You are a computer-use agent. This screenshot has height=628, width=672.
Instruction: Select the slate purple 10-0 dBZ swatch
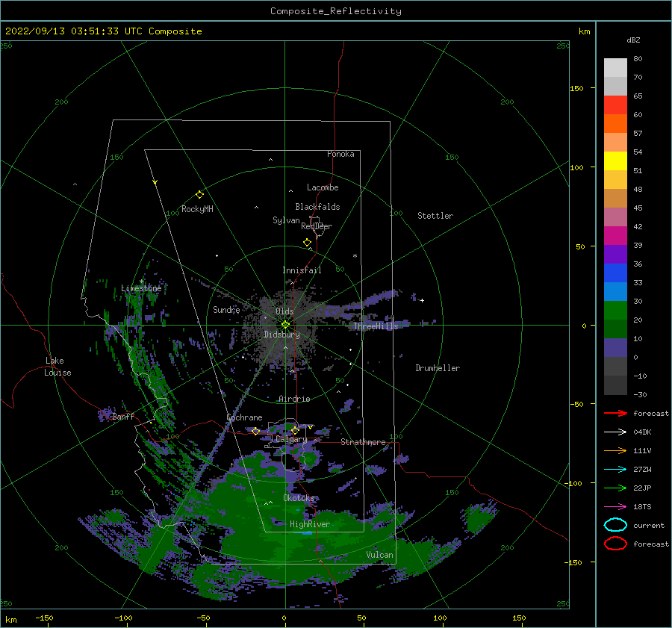coord(615,348)
